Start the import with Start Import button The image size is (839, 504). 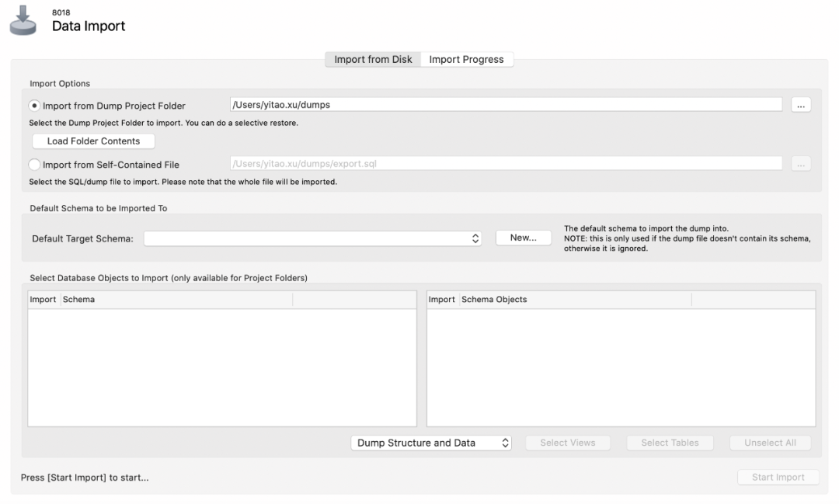point(778,477)
